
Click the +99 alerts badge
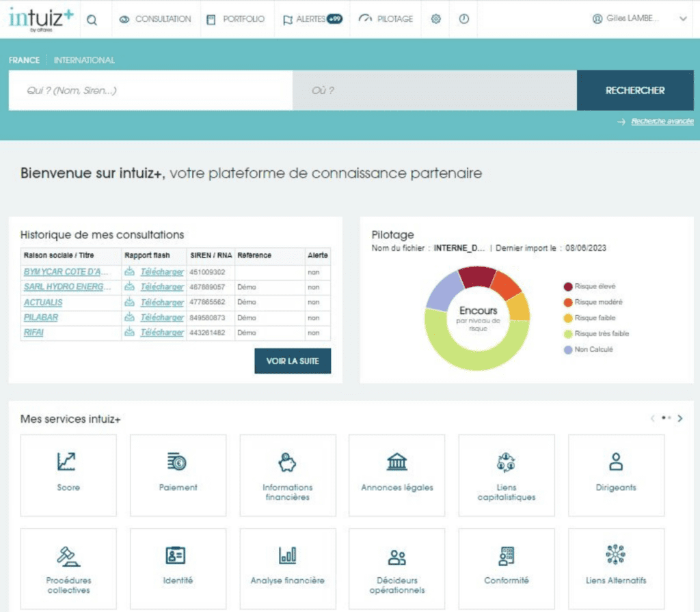(x=334, y=18)
